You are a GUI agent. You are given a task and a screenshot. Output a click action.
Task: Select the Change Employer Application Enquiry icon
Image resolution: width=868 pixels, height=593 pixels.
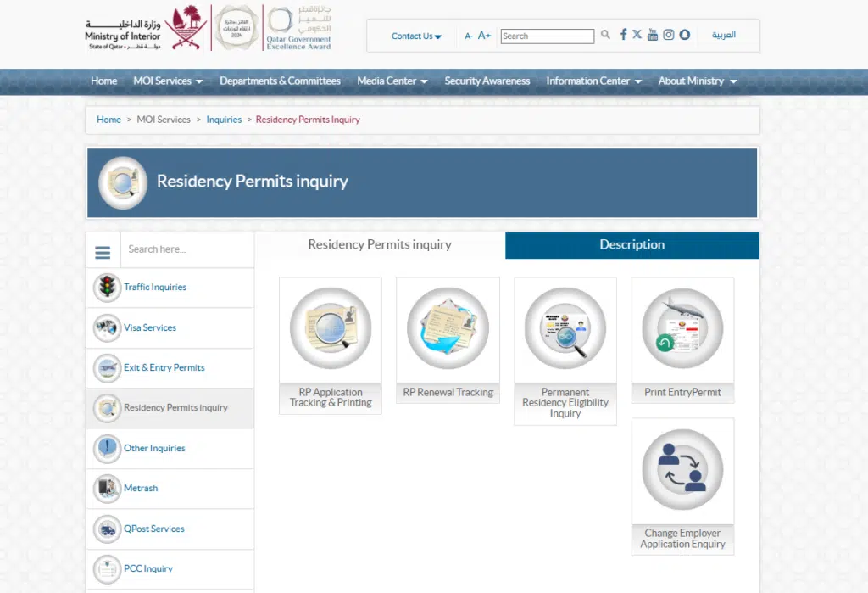point(682,470)
